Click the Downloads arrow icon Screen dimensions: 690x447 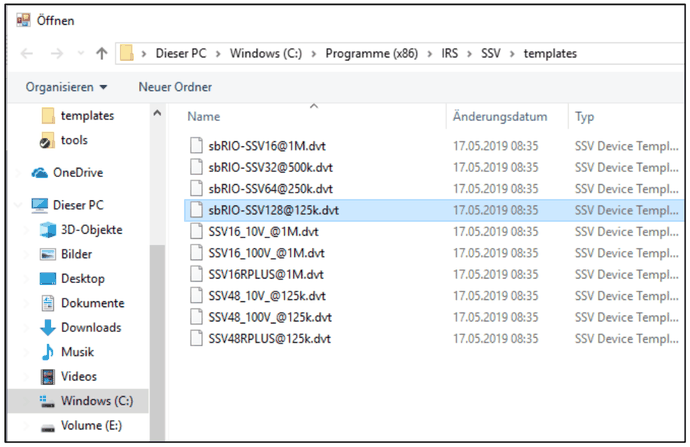(x=48, y=328)
